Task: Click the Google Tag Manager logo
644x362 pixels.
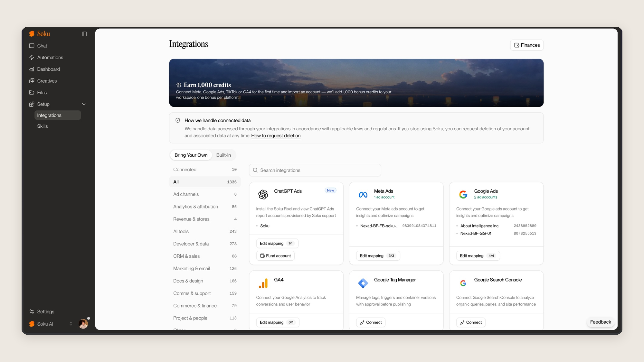Action: point(363,283)
